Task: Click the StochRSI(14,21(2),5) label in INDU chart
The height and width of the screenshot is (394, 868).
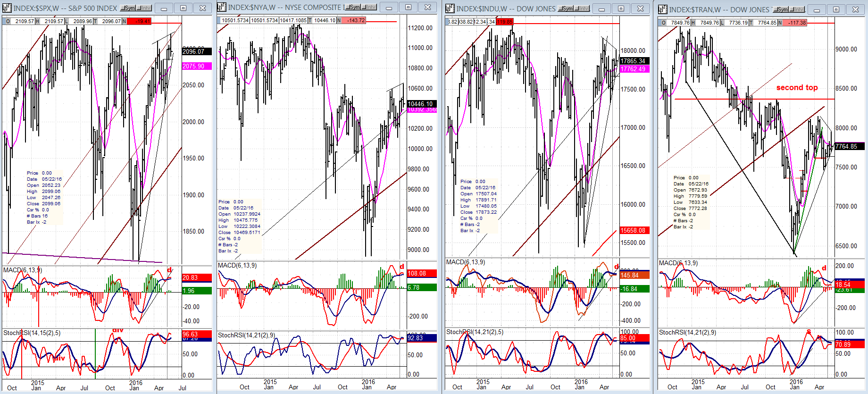Action: coord(475,332)
